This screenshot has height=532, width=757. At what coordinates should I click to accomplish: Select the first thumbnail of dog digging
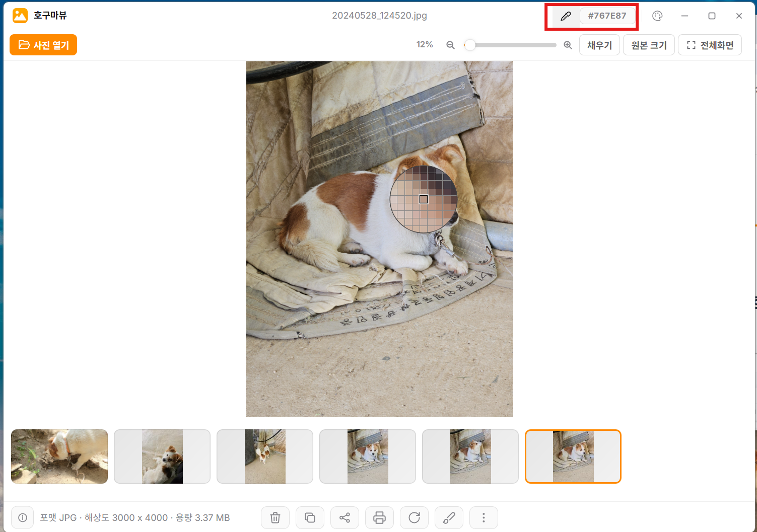tap(59, 457)
